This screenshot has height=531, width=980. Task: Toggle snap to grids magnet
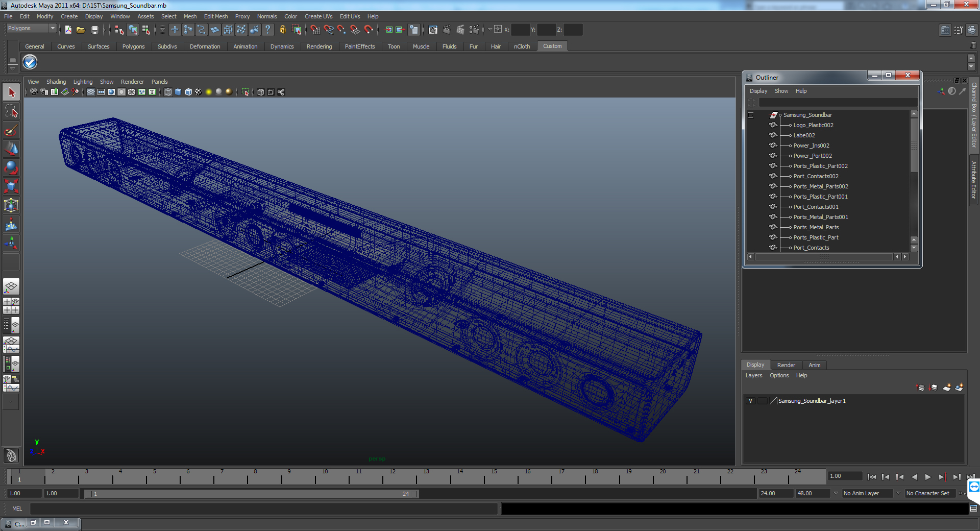[x=315, y=30]
